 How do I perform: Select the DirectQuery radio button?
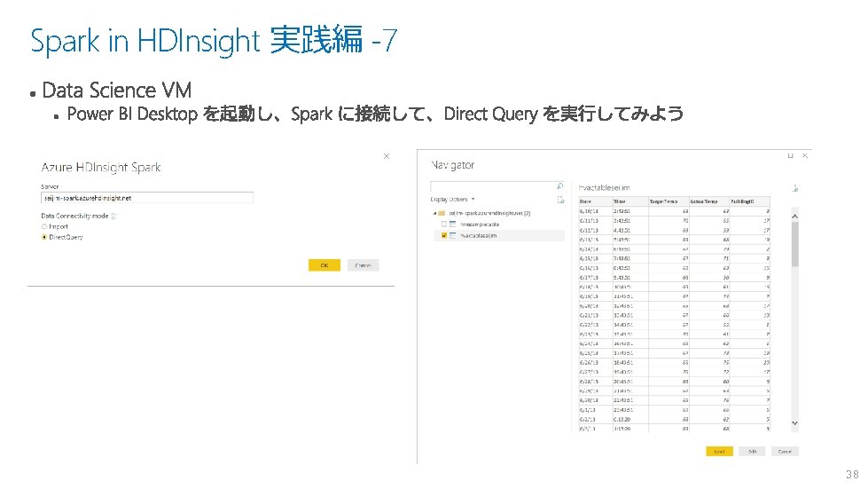point(44,237)
